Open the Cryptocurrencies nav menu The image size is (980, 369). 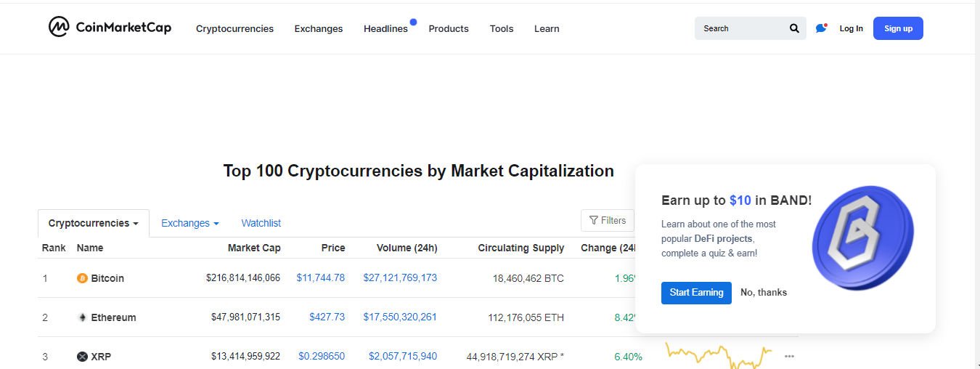coord(234,29)
